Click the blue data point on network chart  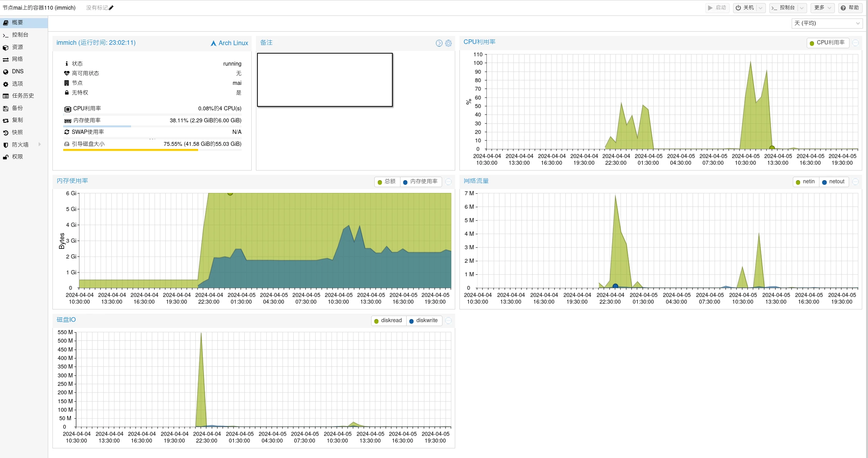point(616,286)
